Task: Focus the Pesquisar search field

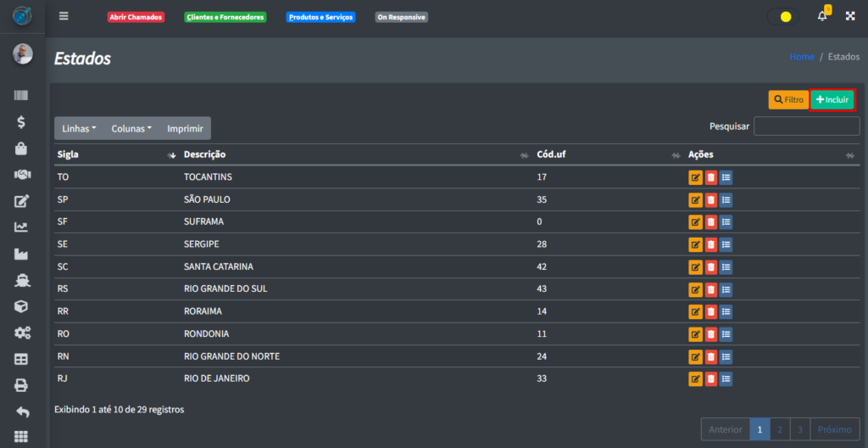Action: 806,126
